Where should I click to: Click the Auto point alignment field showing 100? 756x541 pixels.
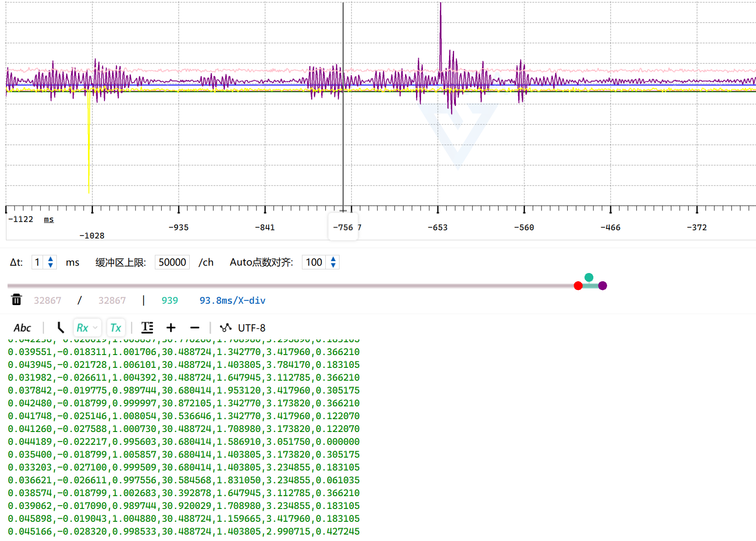314,262
